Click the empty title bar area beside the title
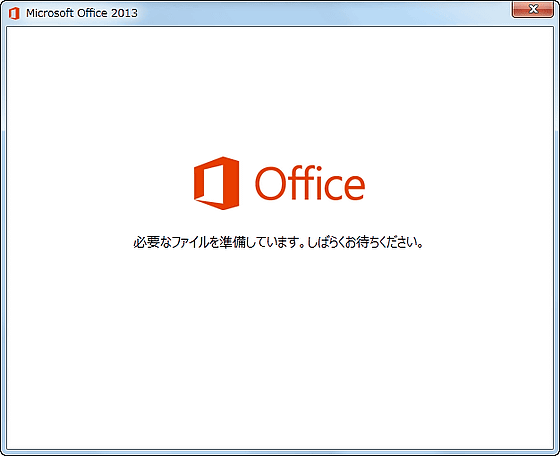 coord(321,13)
